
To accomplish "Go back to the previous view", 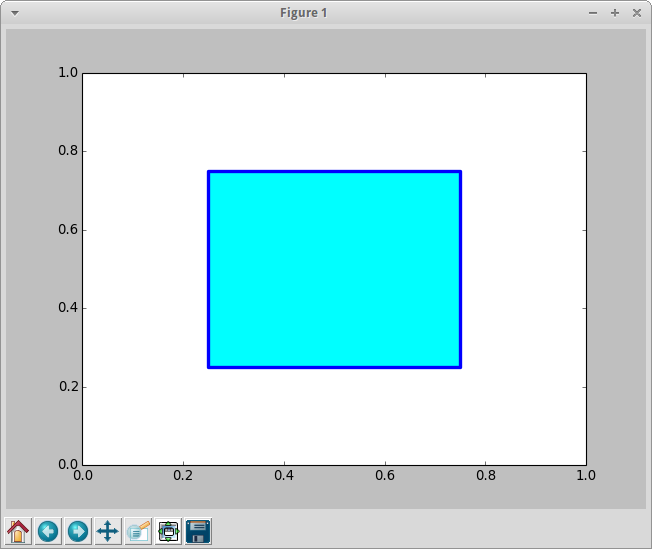I will pyautogui.click(x=48, y=531).
